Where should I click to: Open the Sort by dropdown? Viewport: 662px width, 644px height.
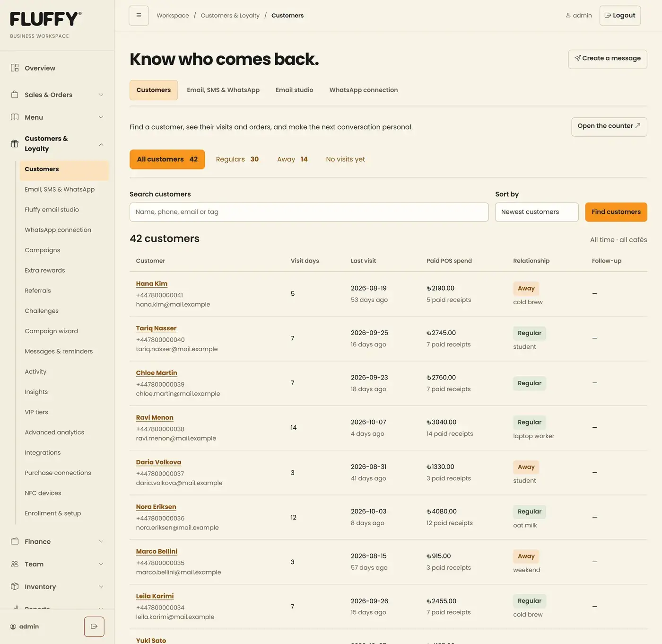[x=537, y=212]
